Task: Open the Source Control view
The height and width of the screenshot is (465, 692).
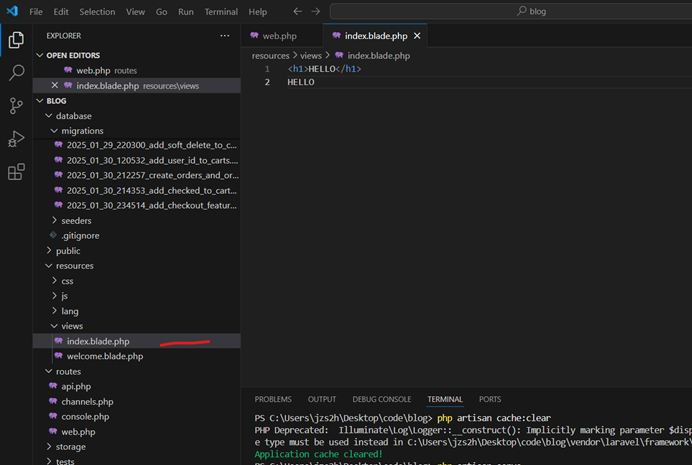Action: coord(16,106)
